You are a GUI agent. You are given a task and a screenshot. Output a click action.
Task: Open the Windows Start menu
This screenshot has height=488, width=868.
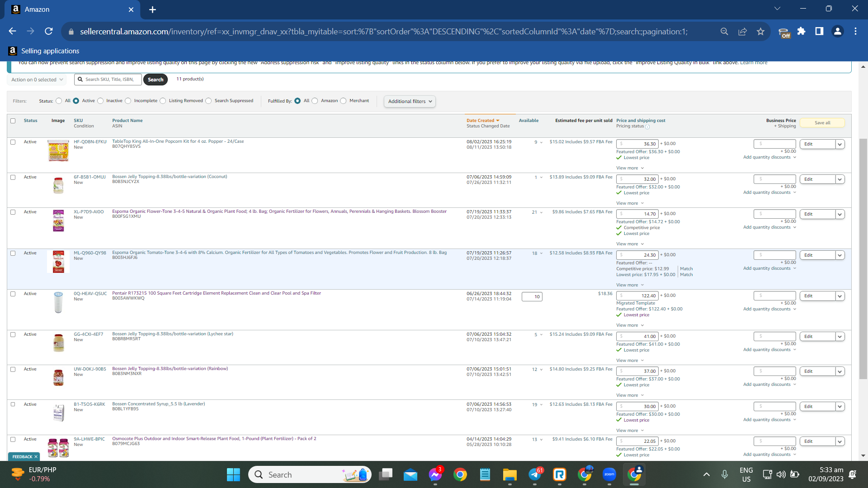click(233, 474)
